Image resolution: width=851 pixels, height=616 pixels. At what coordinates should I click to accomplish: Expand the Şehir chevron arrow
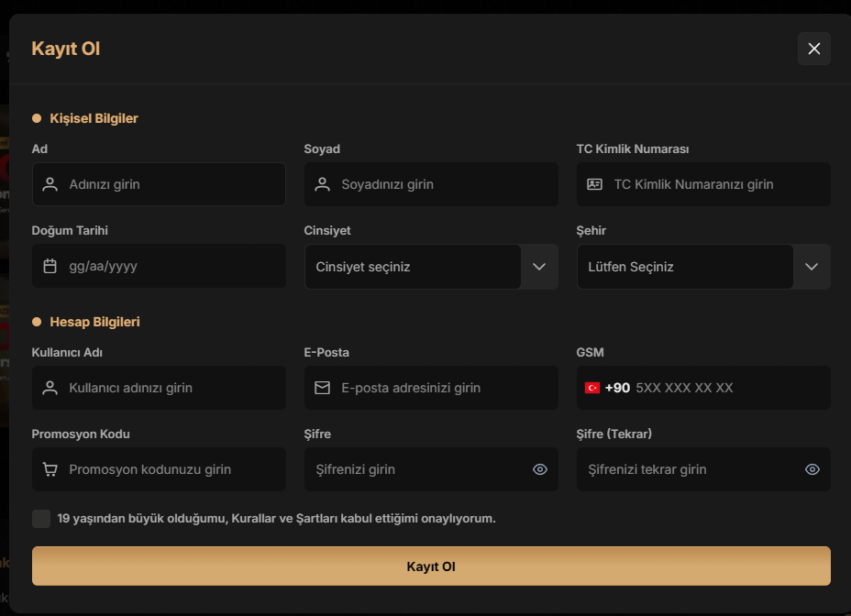pos(812,267)
